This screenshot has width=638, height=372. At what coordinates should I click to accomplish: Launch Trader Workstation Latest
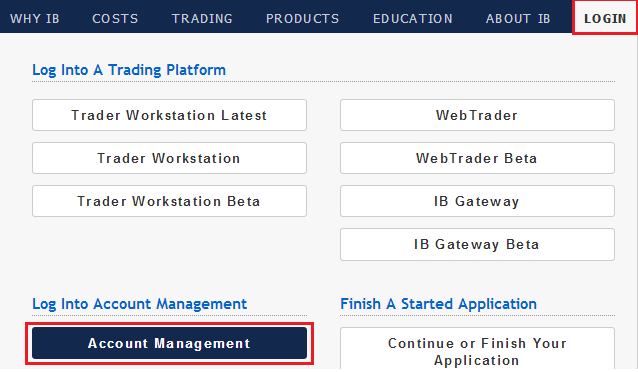point(169,115)
